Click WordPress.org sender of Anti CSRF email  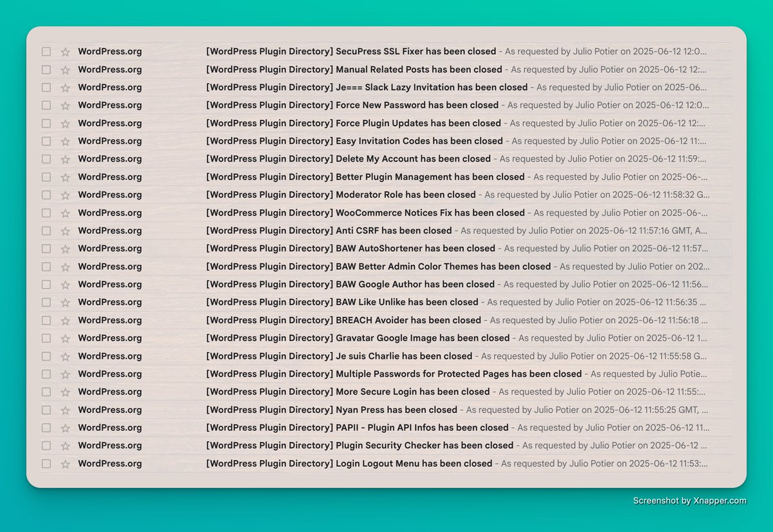(110, 231)
